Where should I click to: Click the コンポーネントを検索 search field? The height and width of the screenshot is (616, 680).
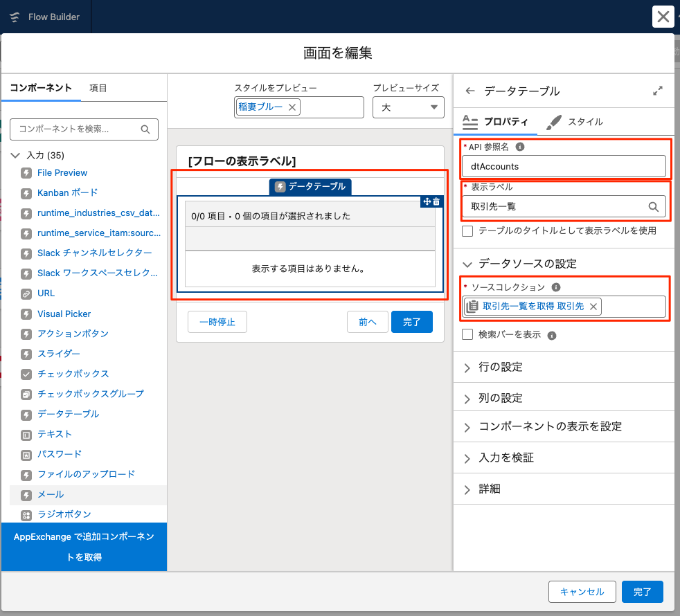click(78, 129)
